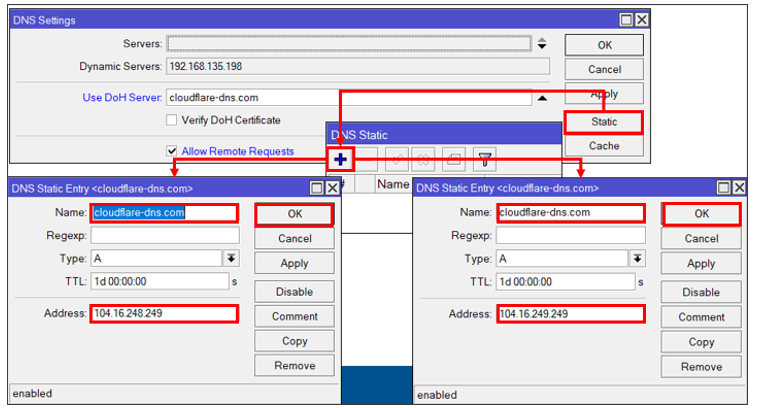Click Cancel in DNS Settings window
The height and width of the screenshot is (408, 762).
(604, 69)
